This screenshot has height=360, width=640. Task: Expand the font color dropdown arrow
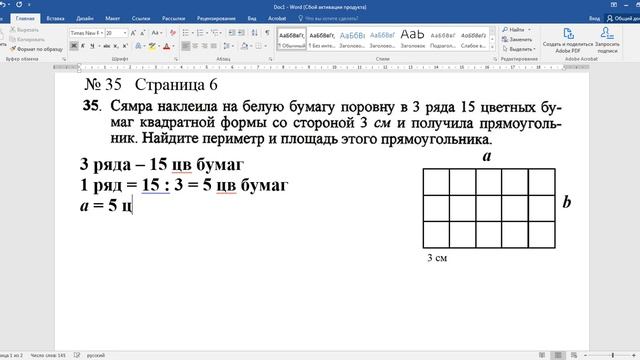pyautogui.click(x=173, y=46)
